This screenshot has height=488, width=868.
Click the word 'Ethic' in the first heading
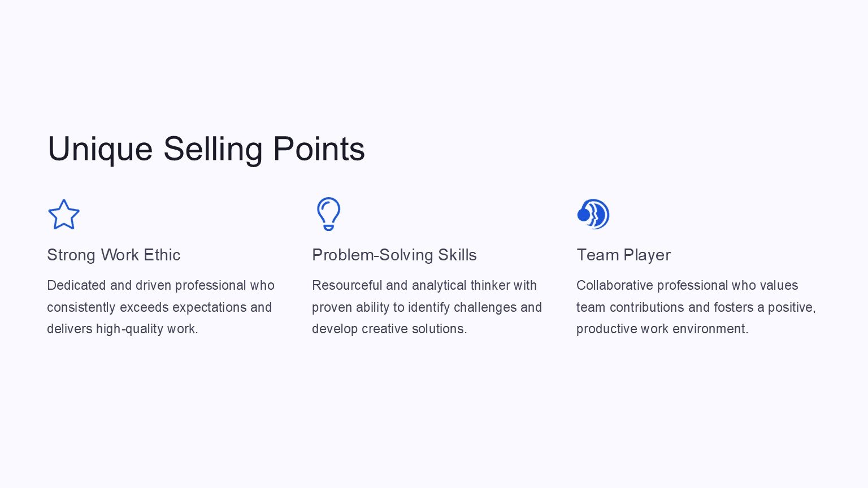(x=162, y=255)
